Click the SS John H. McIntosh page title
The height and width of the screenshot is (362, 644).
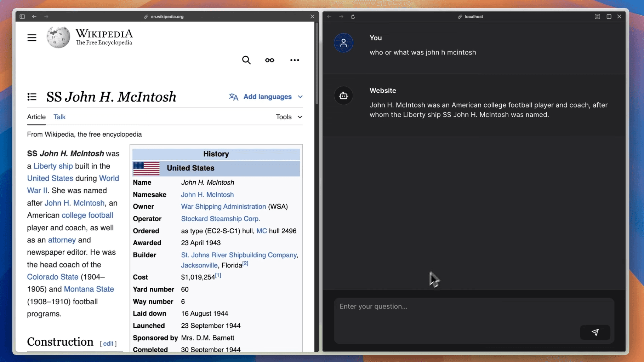(111, 97)
